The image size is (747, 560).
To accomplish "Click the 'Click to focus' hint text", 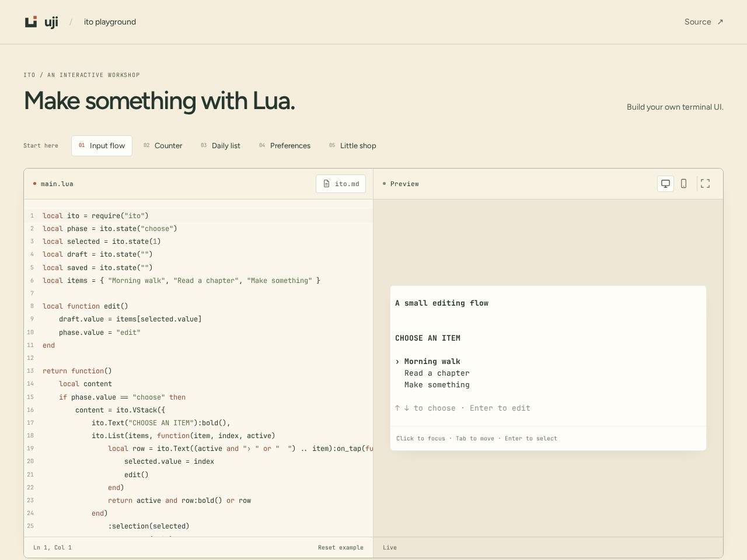I will (x=421, y=439).
